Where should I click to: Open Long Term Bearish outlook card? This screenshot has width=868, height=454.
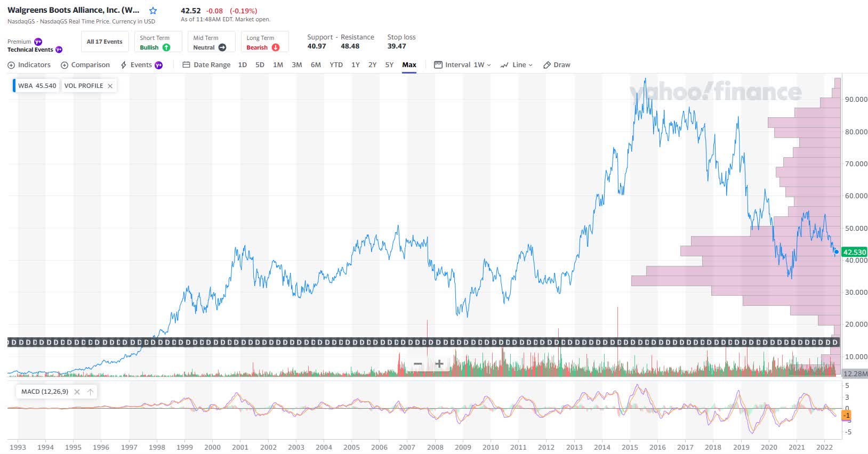[264, 42]
